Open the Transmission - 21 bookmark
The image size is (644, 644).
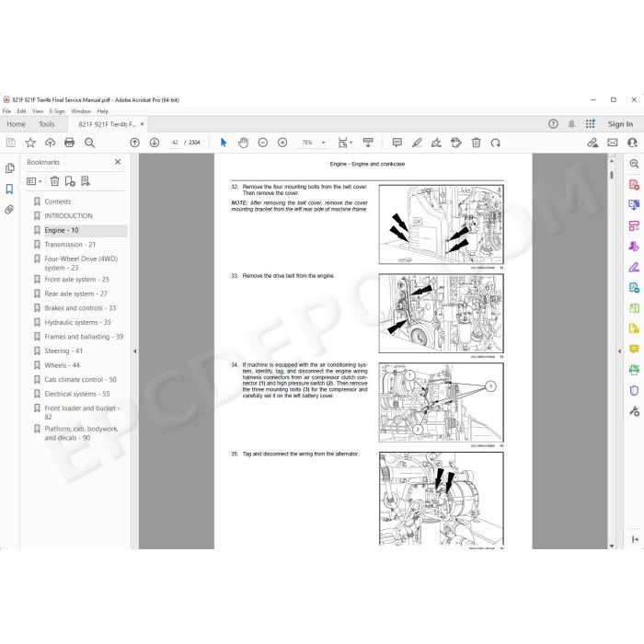(70, 245)
